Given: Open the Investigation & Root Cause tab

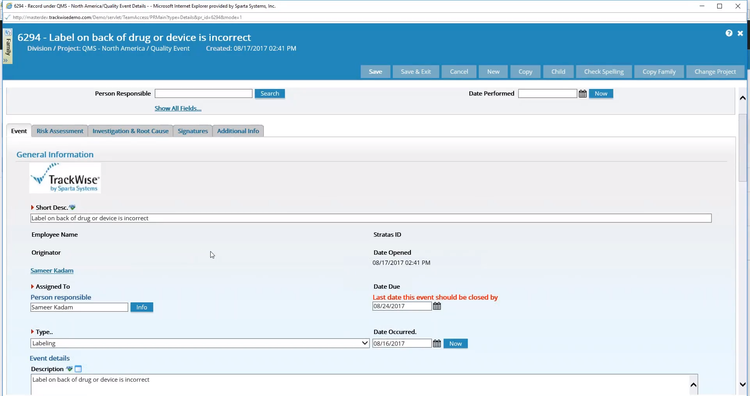Looking at the screenshot, I should pyautogui.click(x=131, y=131).
